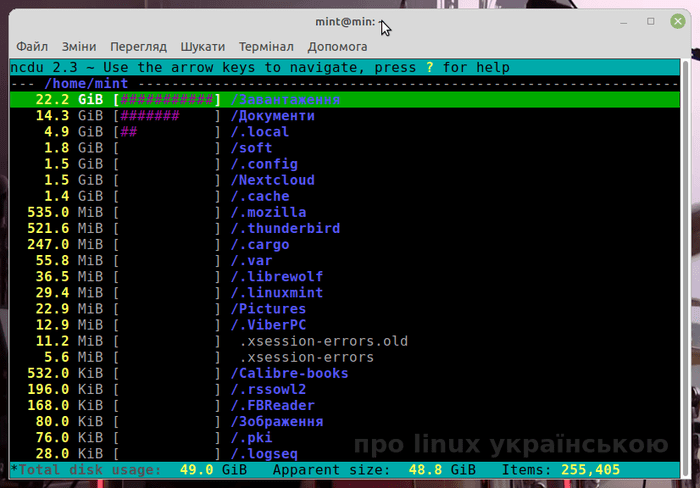Image resolution: width=700 pixels, height=488 pixels.
Task: Close the terminal with green X button
Action: pyautogui.click(x=678, y=21)
